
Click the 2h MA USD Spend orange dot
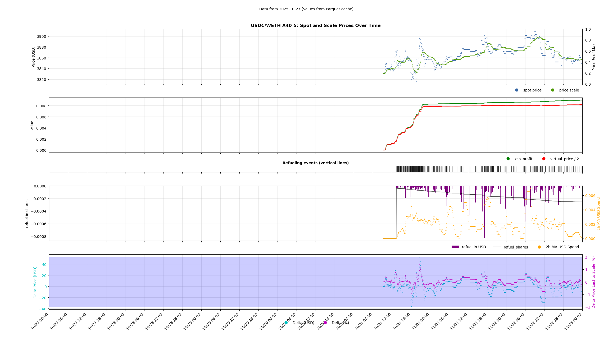[x=539, y=247]
